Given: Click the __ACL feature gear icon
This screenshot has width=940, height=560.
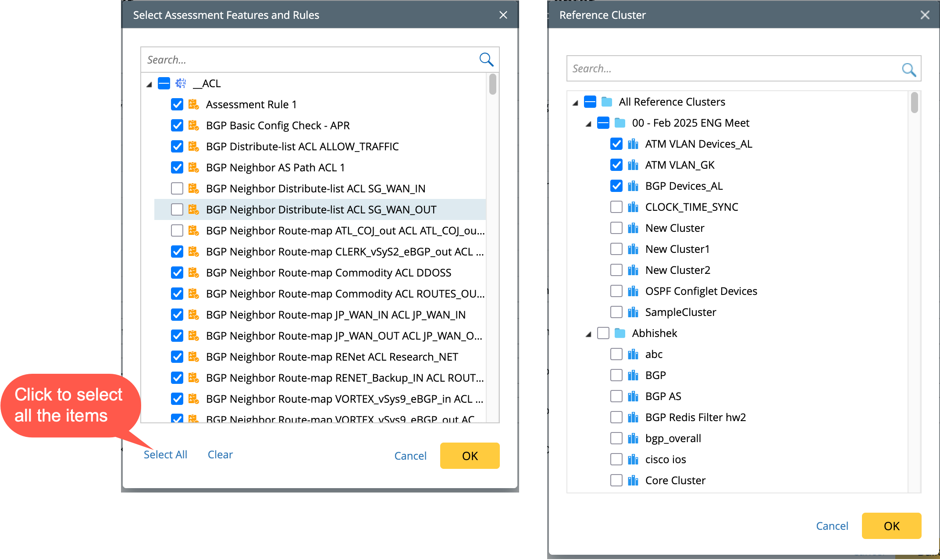Looking at the screenshot, I should tap(181, 83).
